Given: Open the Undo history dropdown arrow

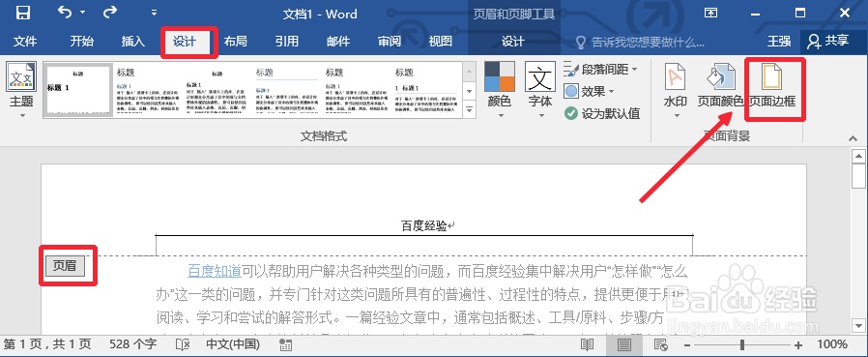Looking at the screenshot, I should pos(82,13).
